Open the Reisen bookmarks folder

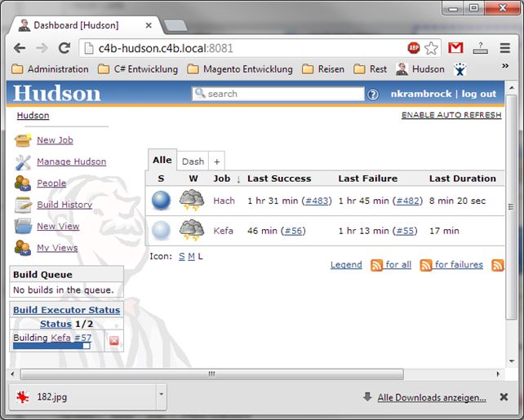point(323,69)
